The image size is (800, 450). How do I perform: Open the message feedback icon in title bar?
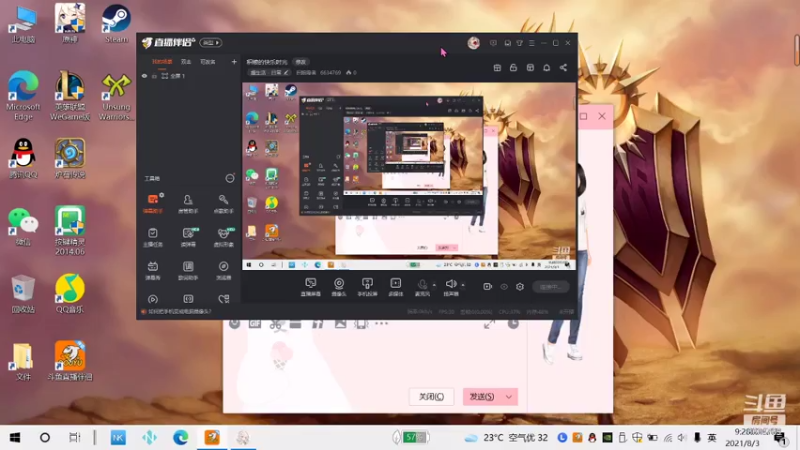[x=493, y=43]
